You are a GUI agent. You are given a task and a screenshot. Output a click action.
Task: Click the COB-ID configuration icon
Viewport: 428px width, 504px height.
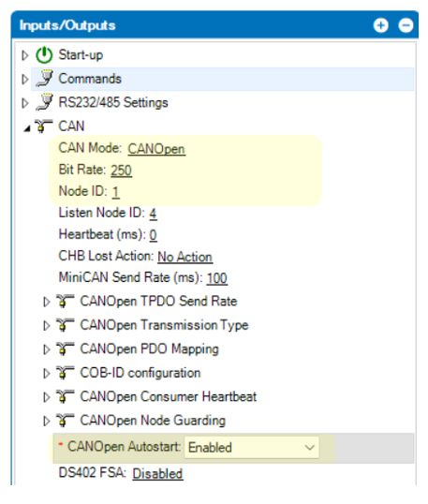point(65,373)
